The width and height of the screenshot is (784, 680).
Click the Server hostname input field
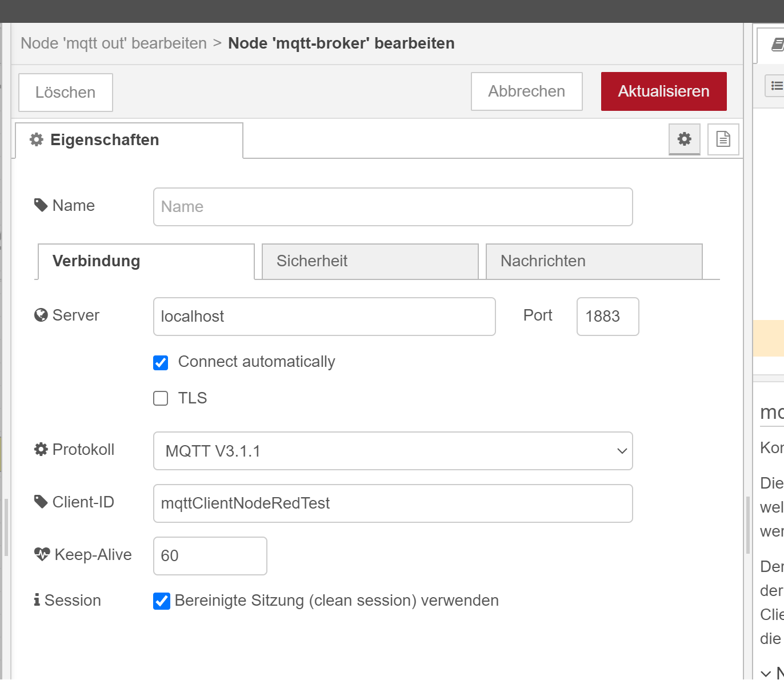324,317
